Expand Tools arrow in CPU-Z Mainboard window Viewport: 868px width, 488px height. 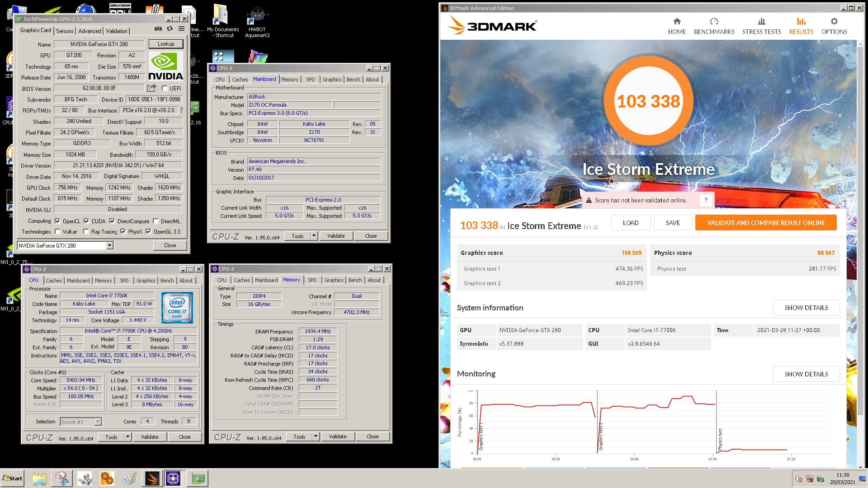tap(315, 236)
